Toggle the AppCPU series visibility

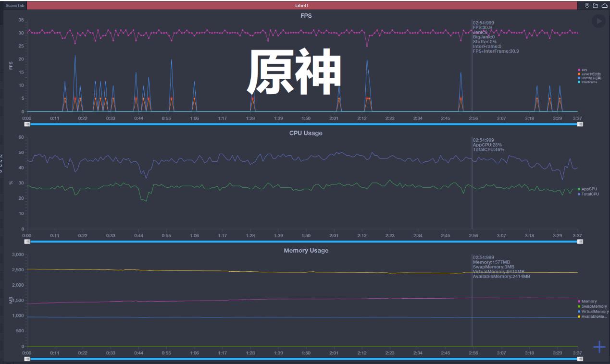pos(588,189)
